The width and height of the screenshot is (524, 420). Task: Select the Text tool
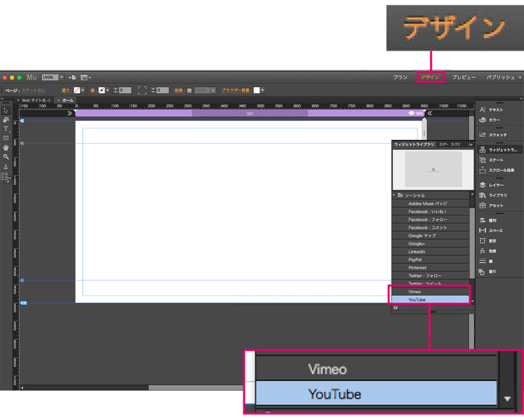6,129
